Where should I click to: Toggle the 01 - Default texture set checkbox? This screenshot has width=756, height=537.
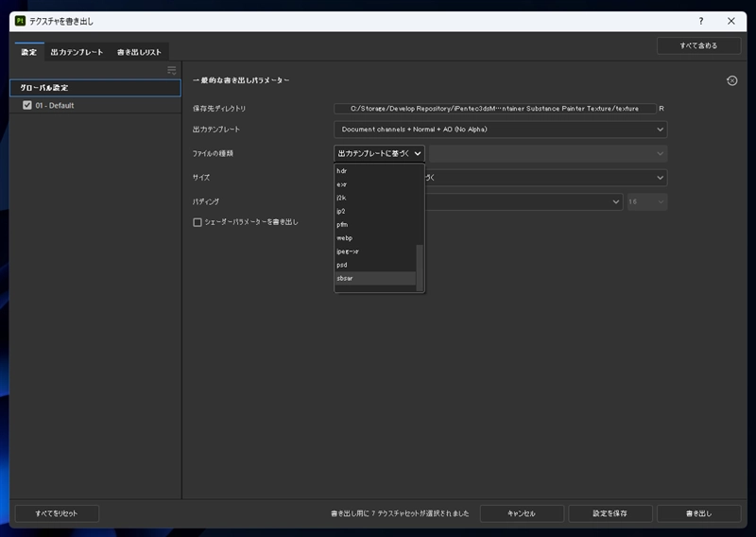click(x=27, y=105)
